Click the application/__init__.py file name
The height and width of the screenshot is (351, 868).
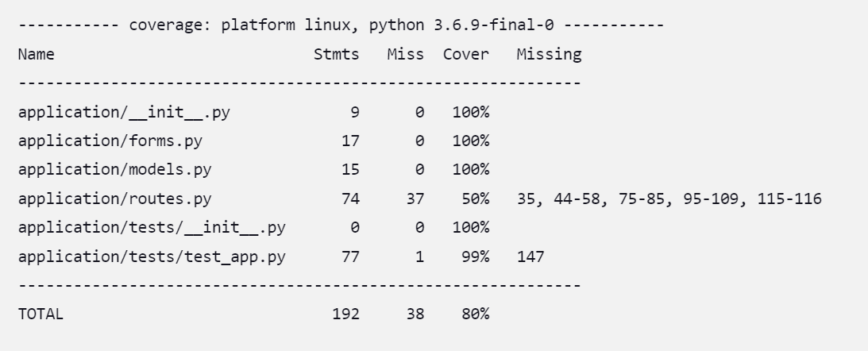tap(124, 113)
